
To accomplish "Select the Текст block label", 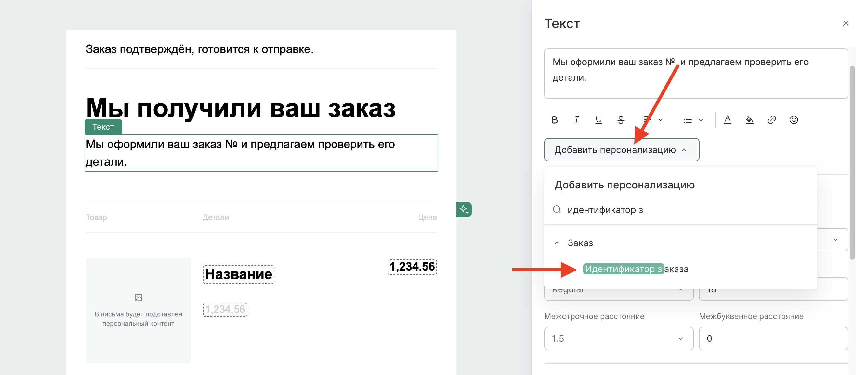I will [x=103, y=127].
